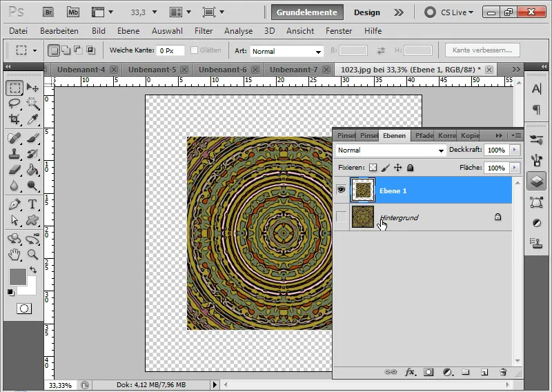Image resolution: width=552 pixels, height=392 pixels.
Task: Select the Blur tool
Action: 14,185
